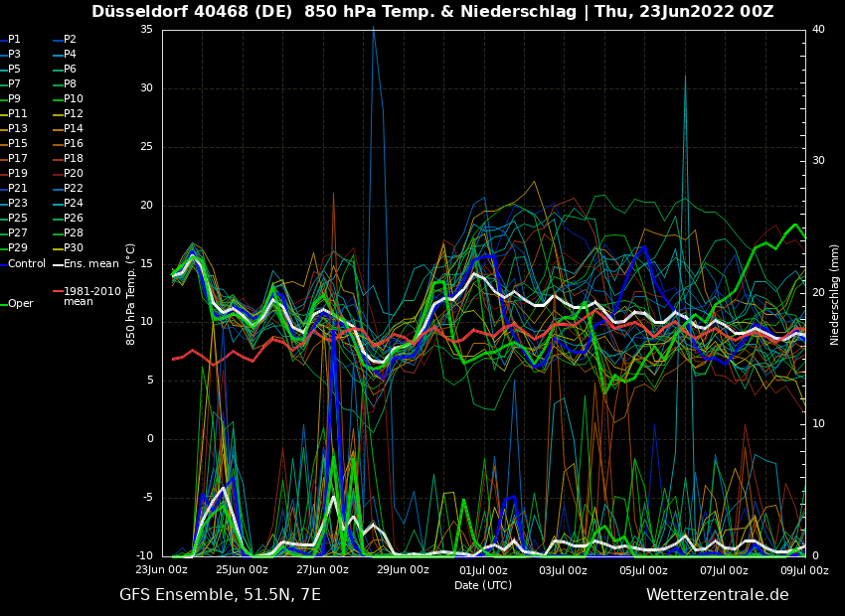Click the 01Jul 00z date label

483,570
